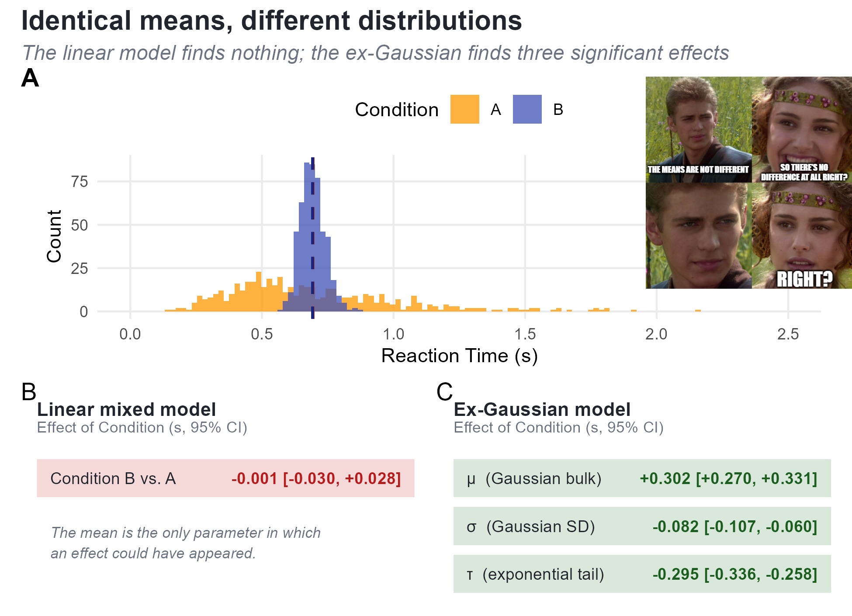Click the σ (Gaussian SD) result row

[x=642, y=526]
